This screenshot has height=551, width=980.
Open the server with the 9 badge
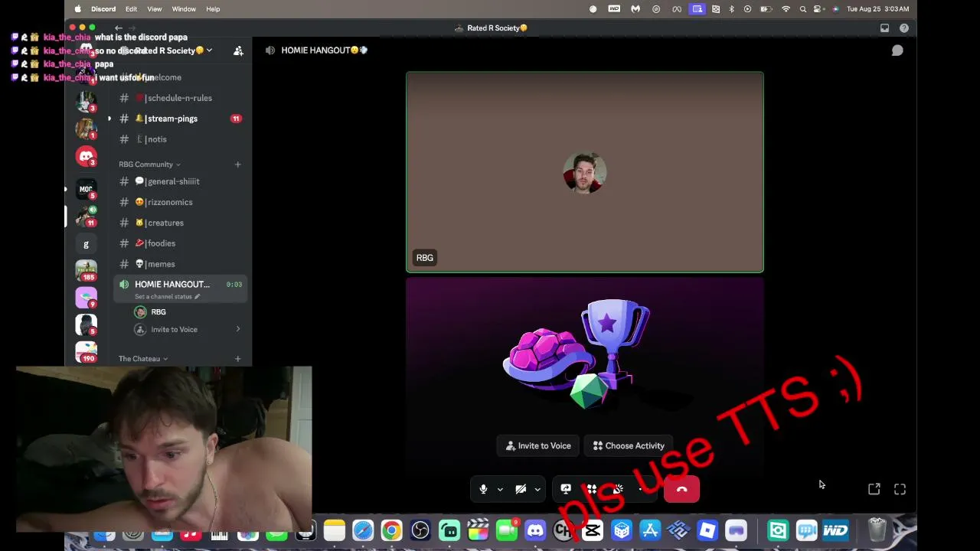[86, 297]
